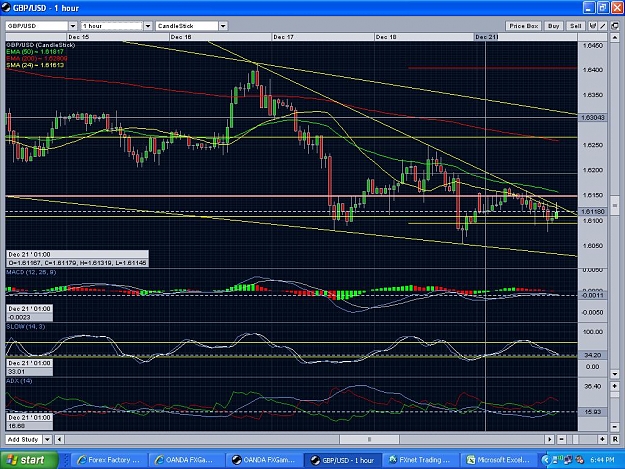
Task: Click the horizontal scroll left arrow
Action: (59, 440)
